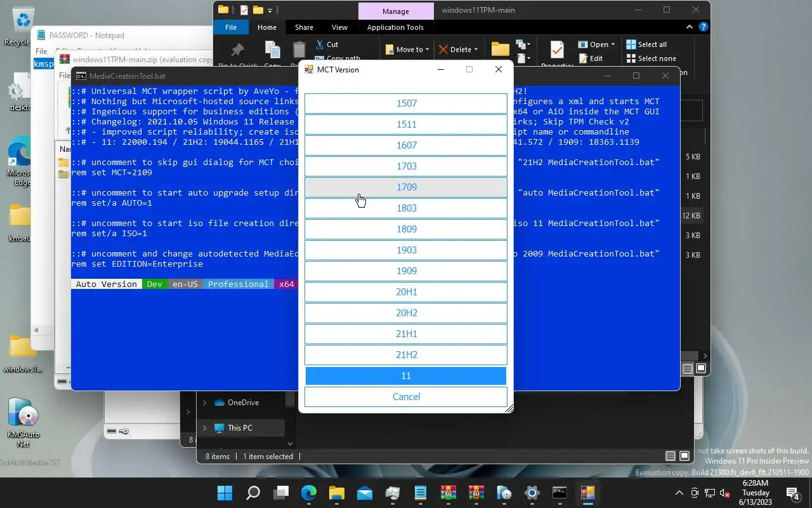Viewport: 812px width, 508px height.
Task: Open the File tab in File Explorer
Action: (x=231, y=27)
